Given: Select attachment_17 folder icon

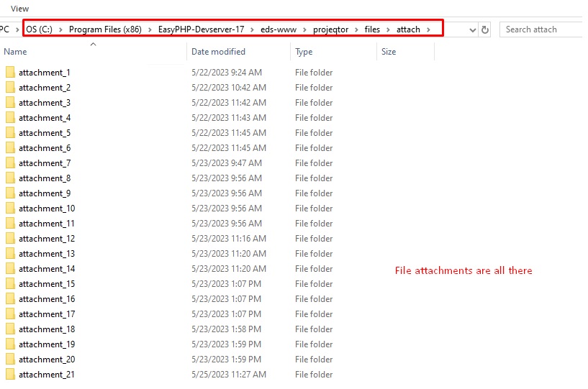Looking at the screenshot, I should (x=11, y=314).
